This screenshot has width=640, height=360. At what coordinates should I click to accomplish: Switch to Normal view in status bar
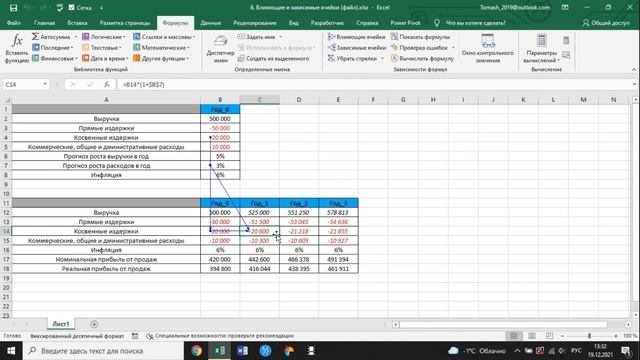pyautogui.click(x=514, y=336)
